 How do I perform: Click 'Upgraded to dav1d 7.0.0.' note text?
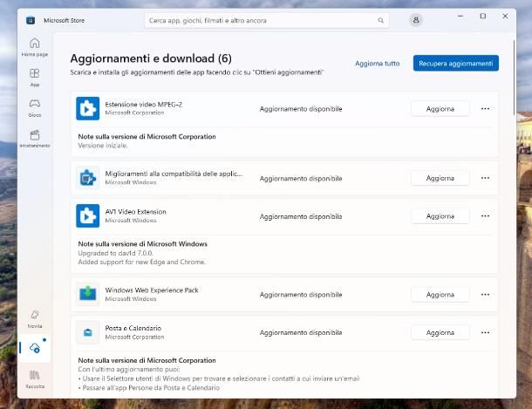[115, 253]
